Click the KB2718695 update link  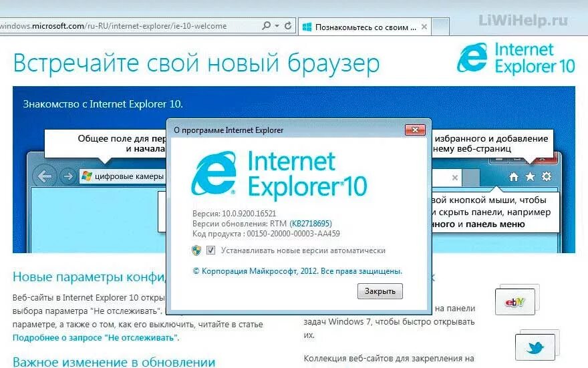311,223
